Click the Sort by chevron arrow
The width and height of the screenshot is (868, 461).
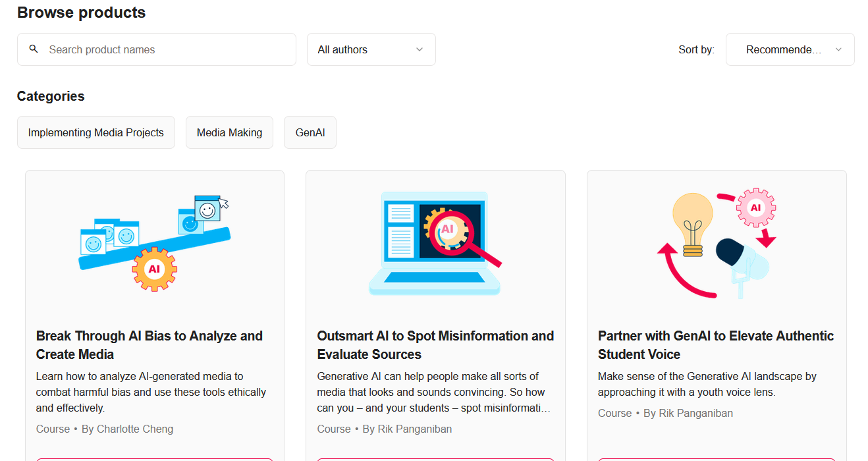(x=838, y=49)
